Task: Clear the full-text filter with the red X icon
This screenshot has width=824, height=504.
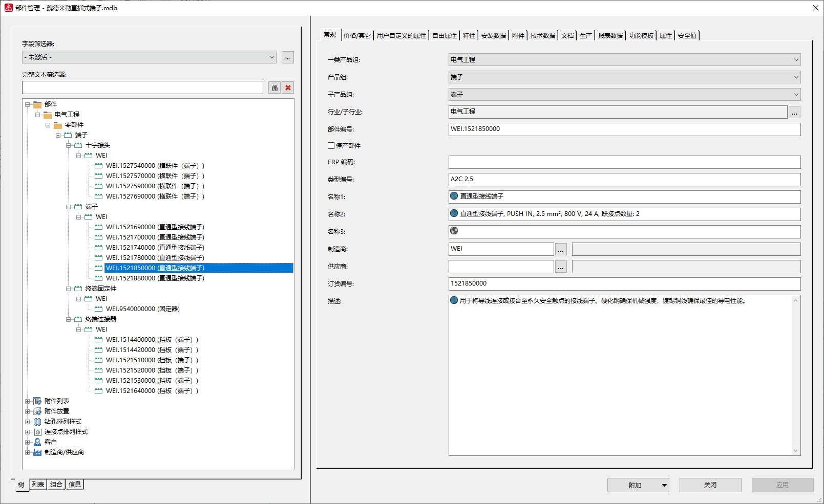Action: click(x=288, y=87)
